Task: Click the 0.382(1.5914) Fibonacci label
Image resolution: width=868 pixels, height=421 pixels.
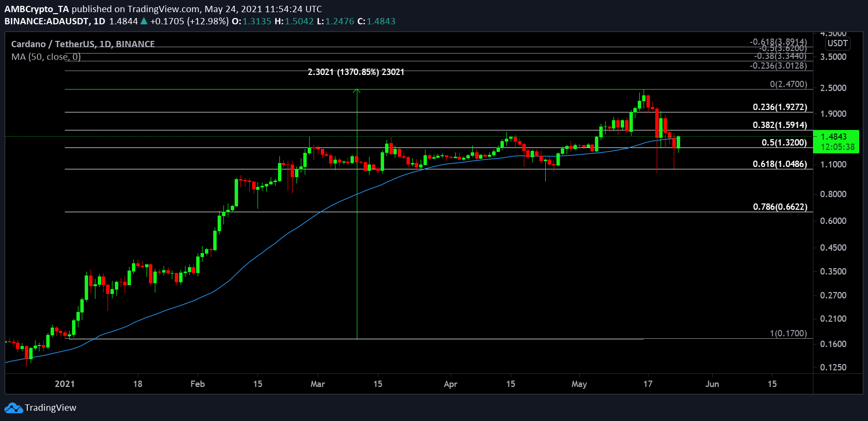Action: click(780, 125)
